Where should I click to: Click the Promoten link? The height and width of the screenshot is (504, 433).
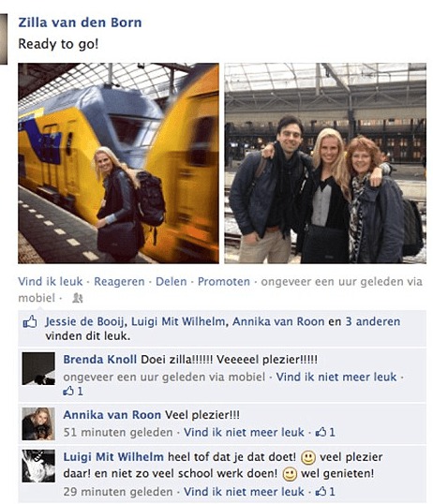pyautogui.click(x=224, y=282)
